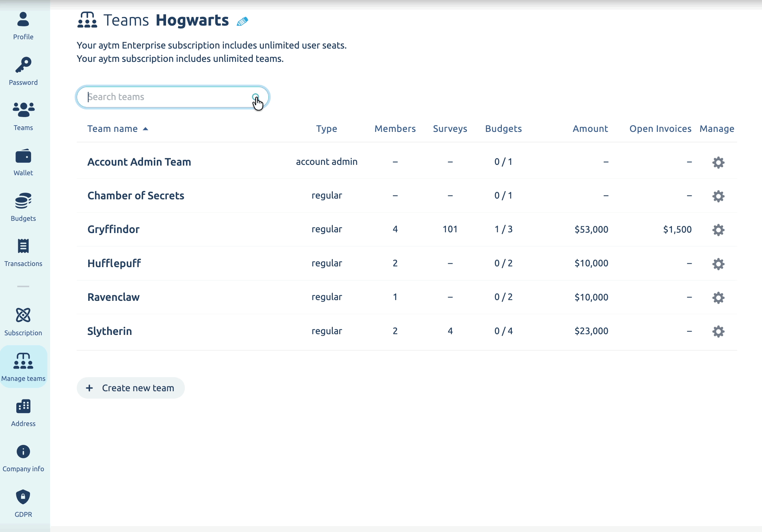Open the Profile sidebar icon
The image size is (762, 532).
[23, 20]
